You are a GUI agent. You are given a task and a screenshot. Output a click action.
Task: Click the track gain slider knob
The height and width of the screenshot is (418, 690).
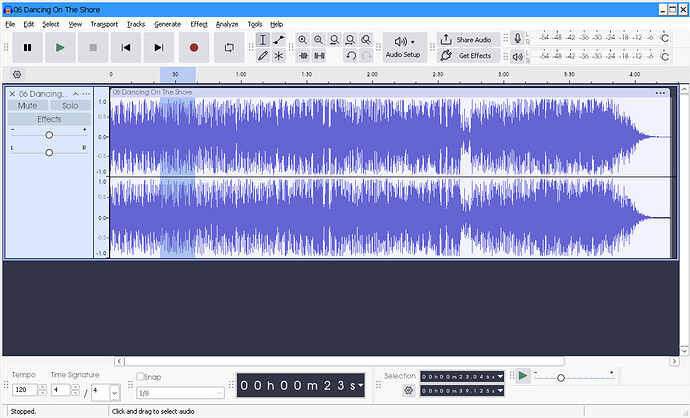click(49, 135)
